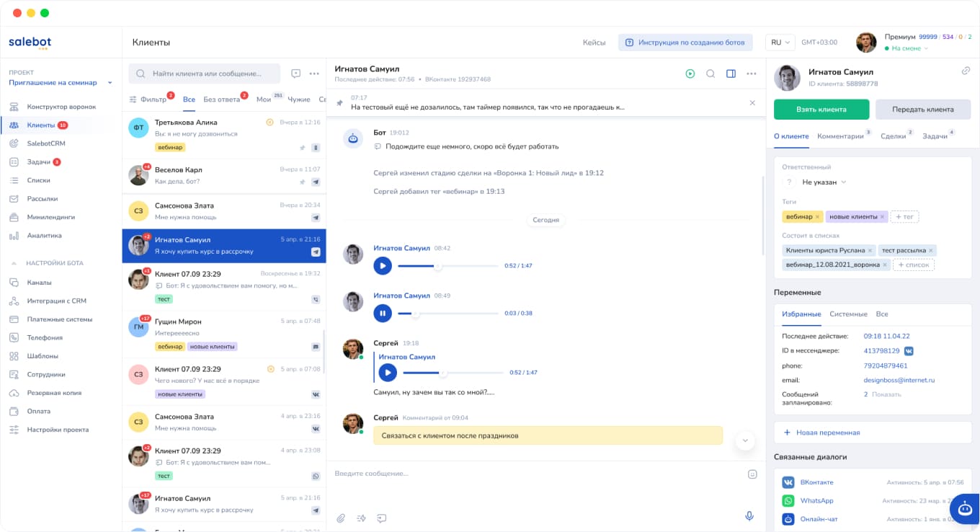Image resolution: width=980 pixels, height=532 pixels.
Task: Click Передать клиента button
Action: click(923, 110)
